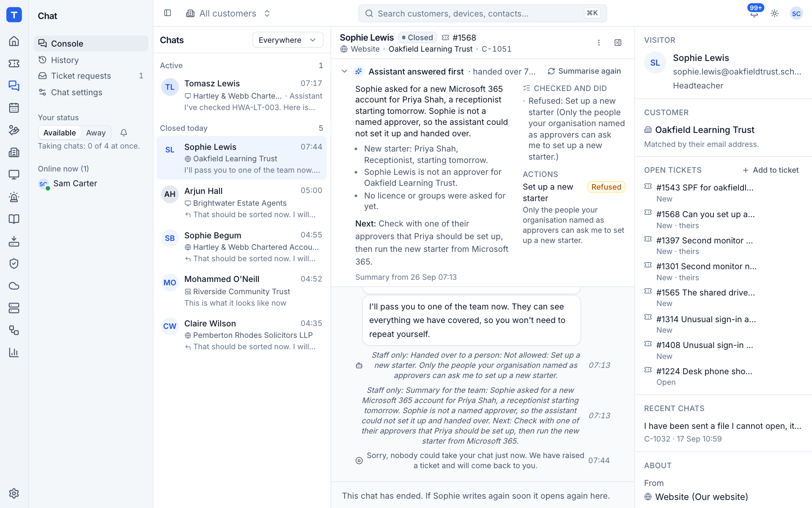Open the tickets icon in left rail
Screen dimensions: 812x508
[x=14, y=63]
